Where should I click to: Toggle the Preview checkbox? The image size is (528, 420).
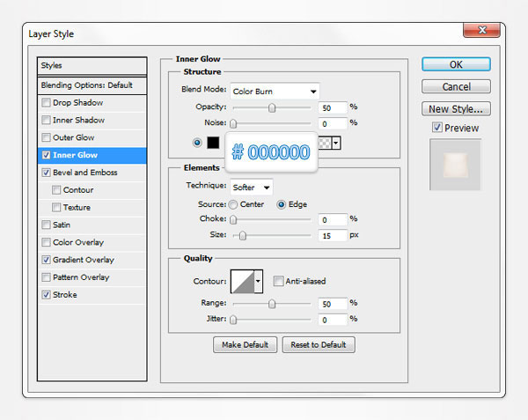click(x=437, y=128)
